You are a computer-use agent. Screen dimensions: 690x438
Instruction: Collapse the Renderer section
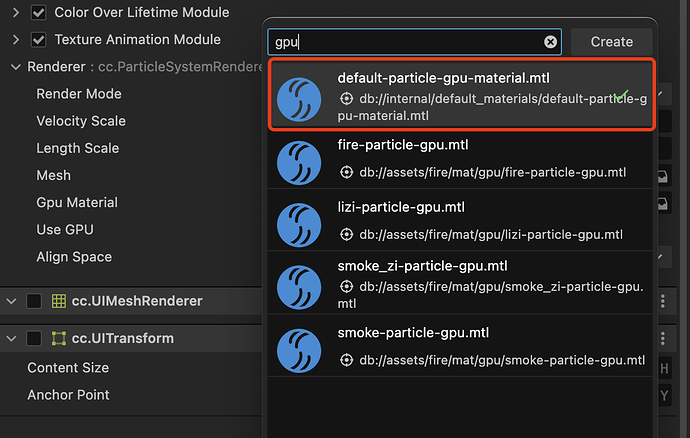click(15, 67)
